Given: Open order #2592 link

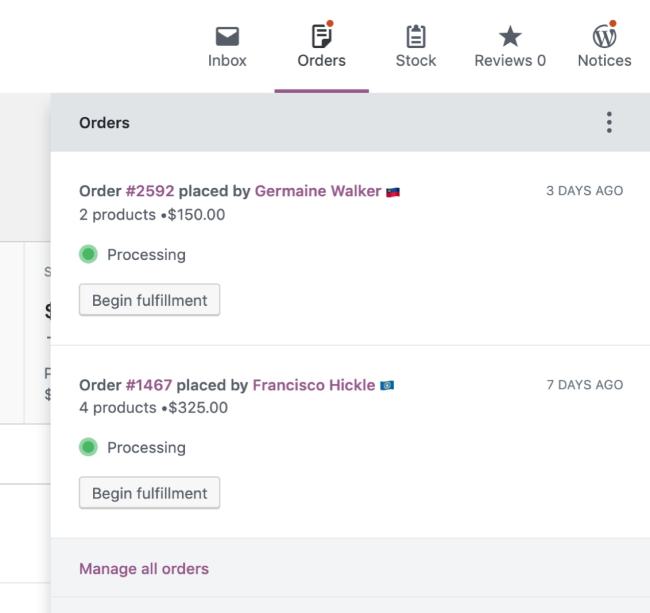Looking at the screenshot, I should click(150, 191).
